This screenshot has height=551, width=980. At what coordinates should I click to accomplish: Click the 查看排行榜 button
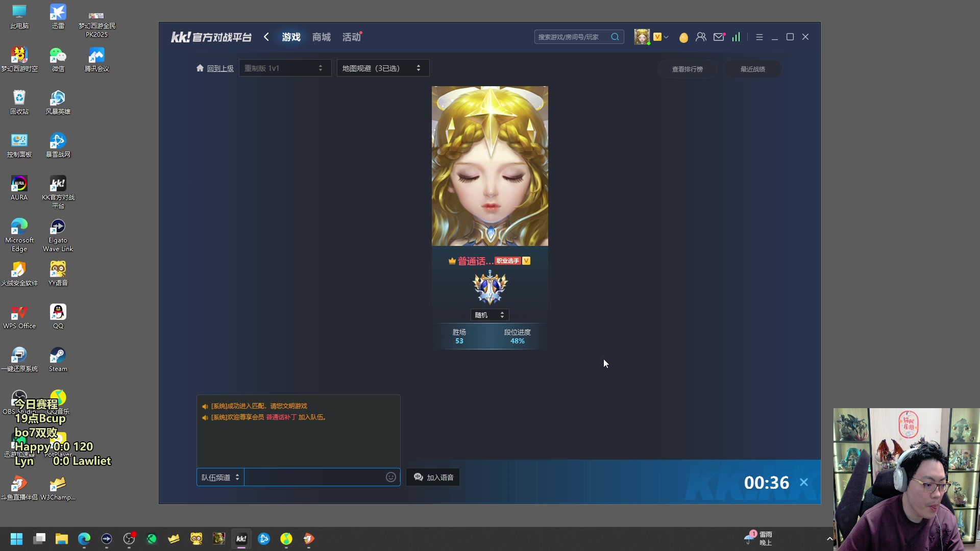point(687,69)
